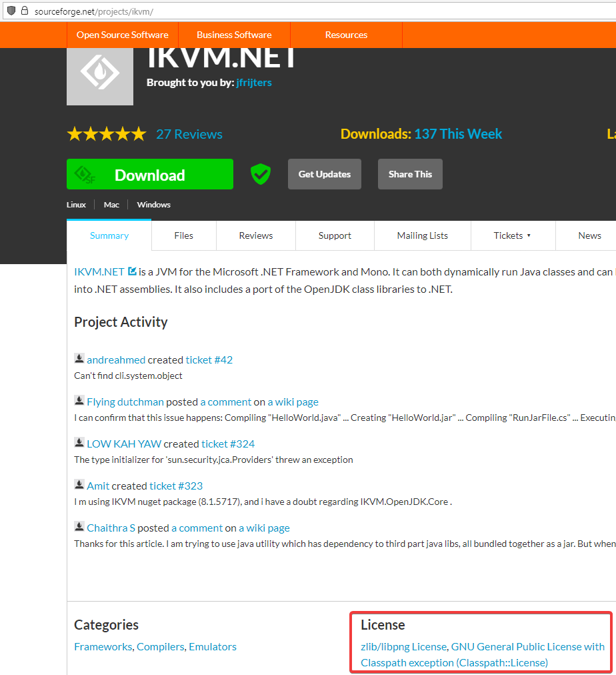Click the fifth star in the rating
Viewport: 616px width, 675px height.
(x=139, y=133)
